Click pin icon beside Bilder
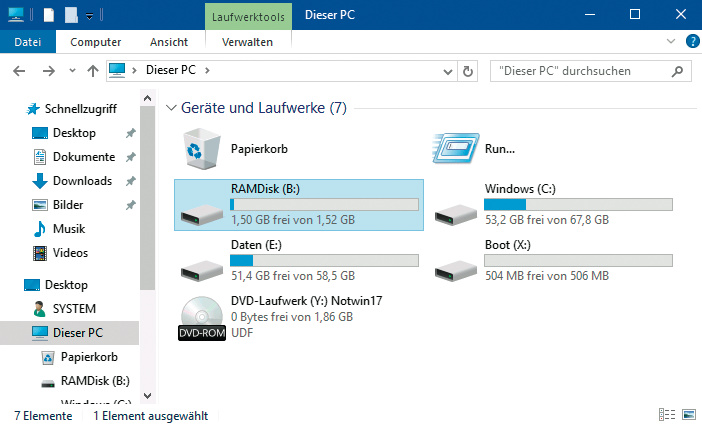The height and width of the screenshot is (425, 702). (130, 205)
